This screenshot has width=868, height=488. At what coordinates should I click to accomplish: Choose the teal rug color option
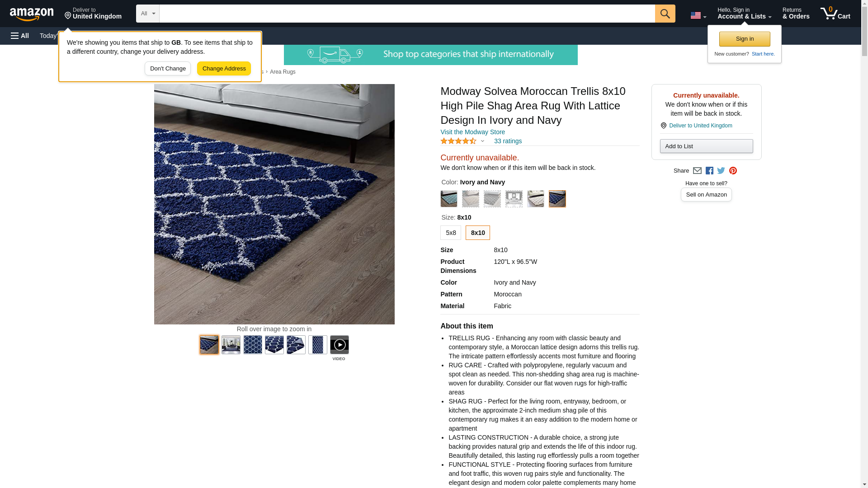(449, 199)
